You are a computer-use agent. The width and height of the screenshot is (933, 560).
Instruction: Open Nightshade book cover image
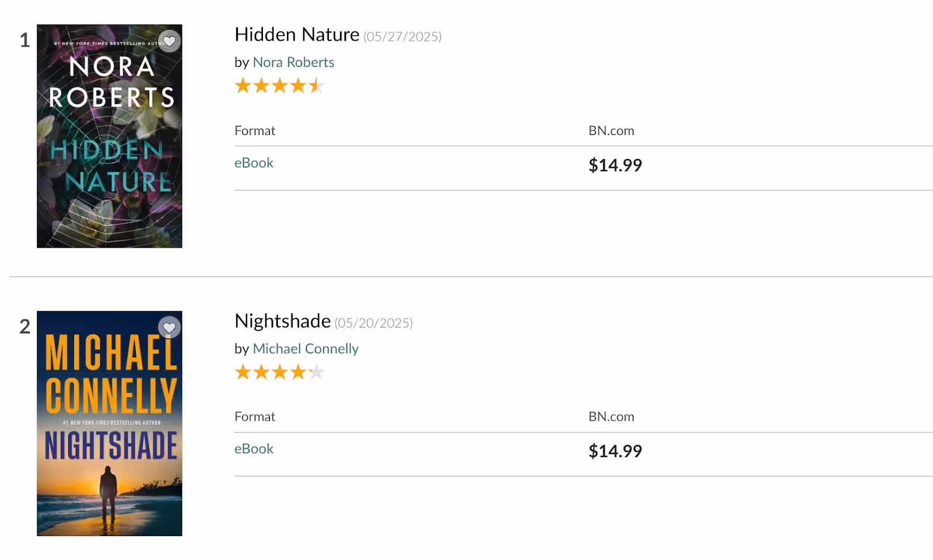pyautogui.click(x=110, y=424)
